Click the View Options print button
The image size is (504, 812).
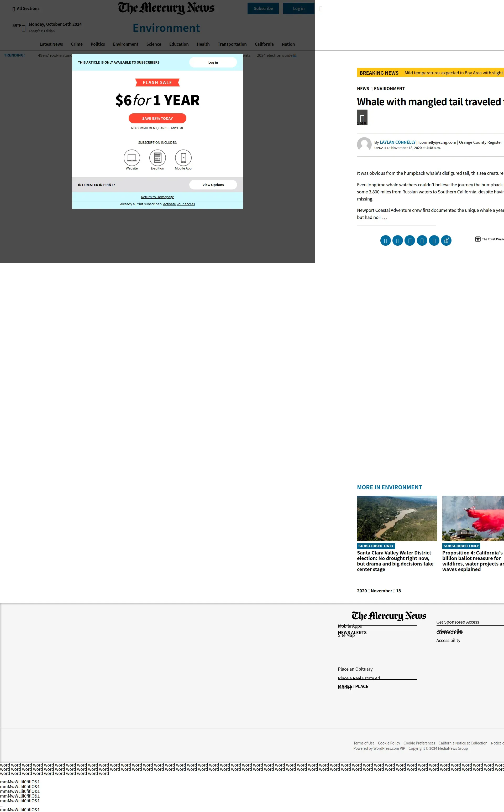coord(213,185)
